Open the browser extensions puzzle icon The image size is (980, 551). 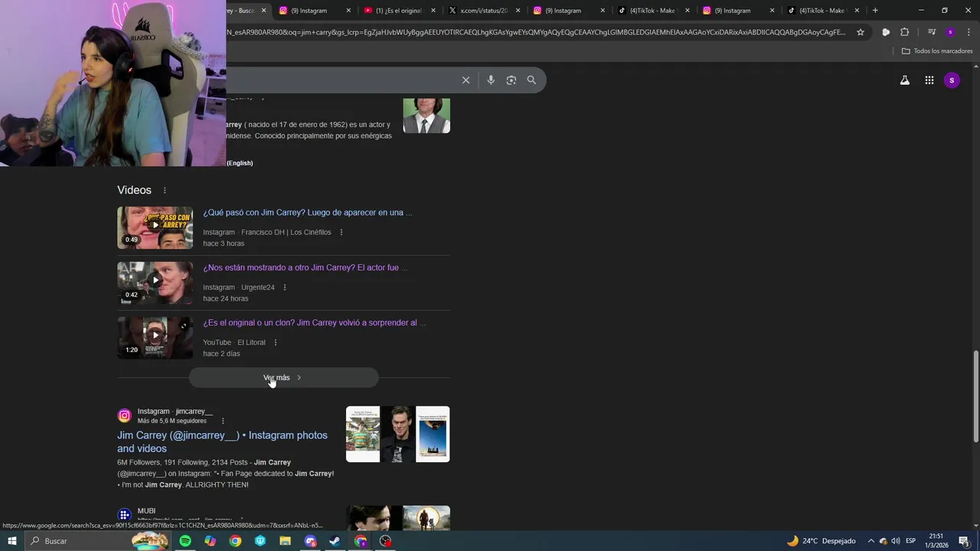[905, 32]
